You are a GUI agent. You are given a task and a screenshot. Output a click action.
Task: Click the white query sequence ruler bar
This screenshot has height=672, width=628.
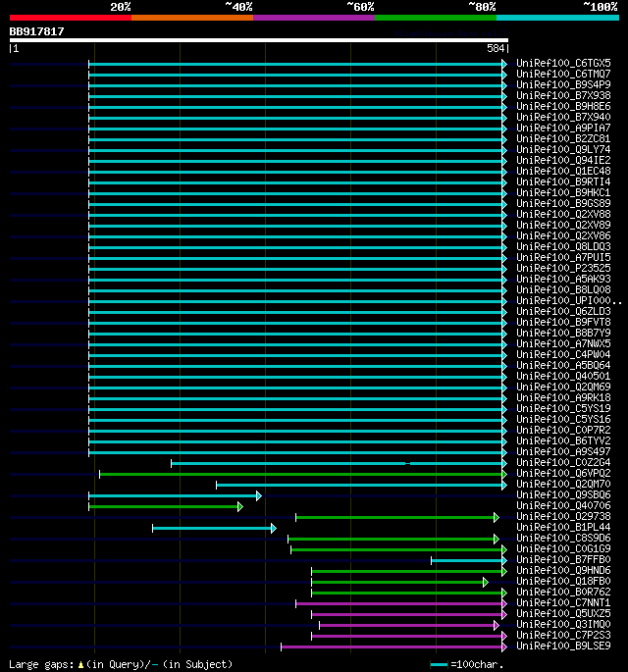tap(259, 41)
